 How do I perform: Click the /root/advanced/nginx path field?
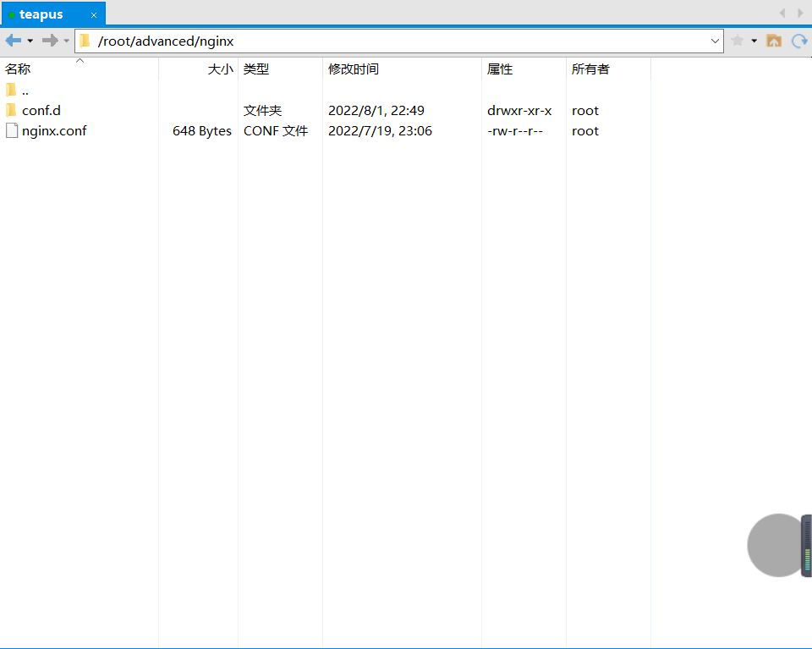[x=398, y=41]
